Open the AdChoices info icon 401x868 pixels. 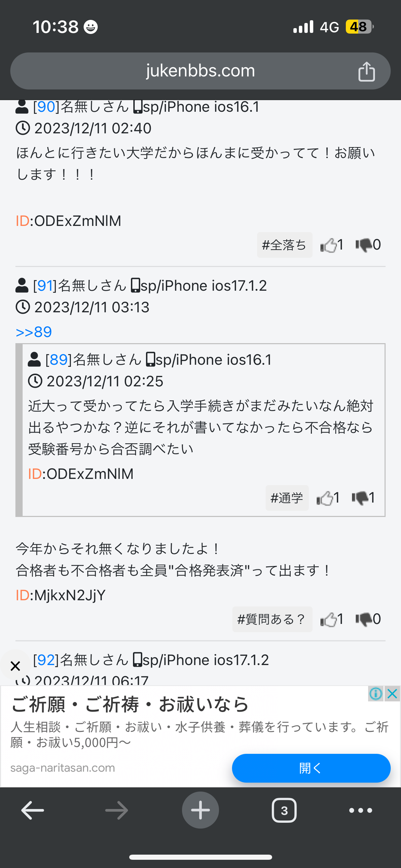coord(376,694)
